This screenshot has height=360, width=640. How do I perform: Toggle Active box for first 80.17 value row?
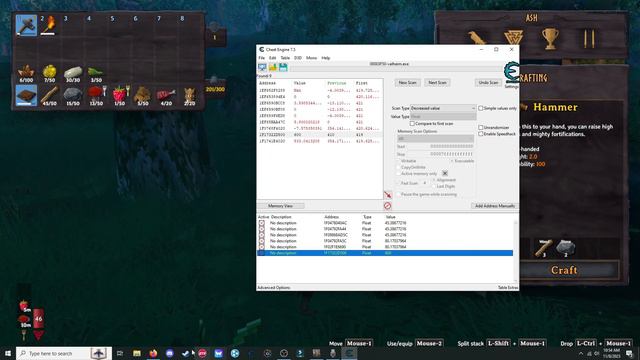point(262,241)
